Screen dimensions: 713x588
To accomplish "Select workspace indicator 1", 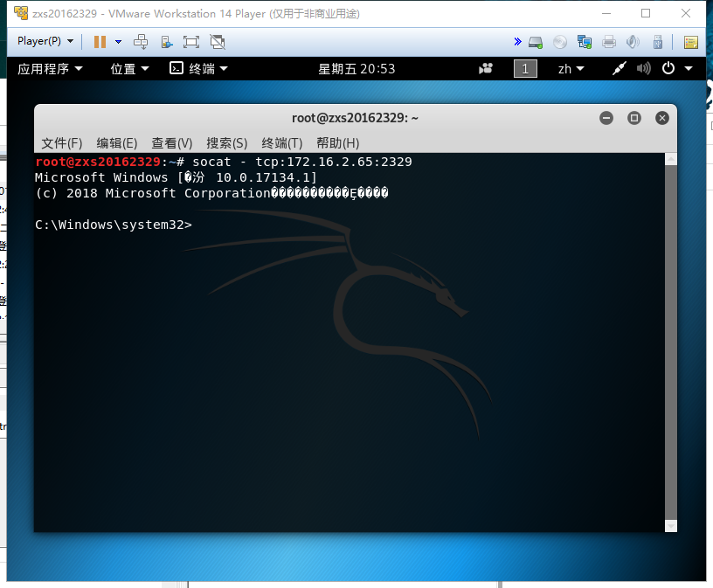I will coord(525,69).
